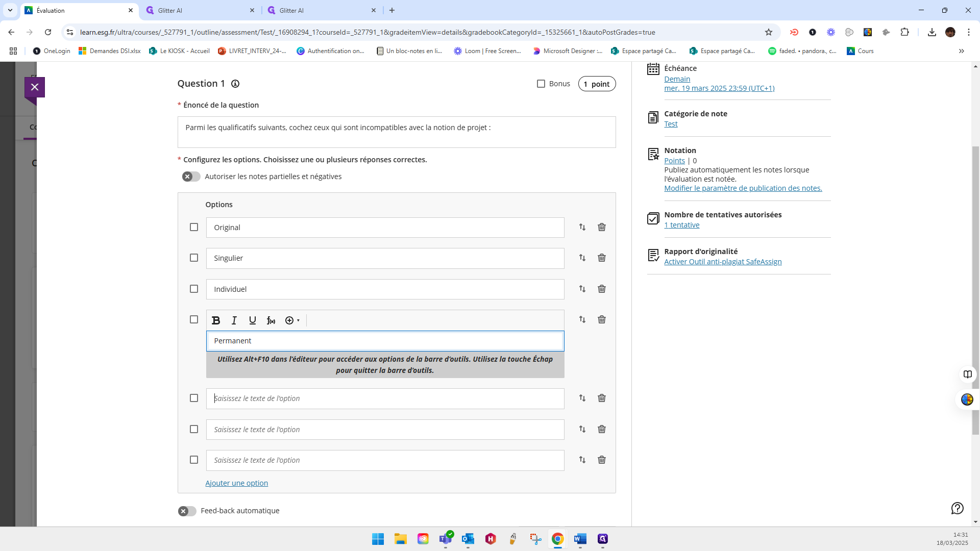Open the Points grading link

pos(674,161)
